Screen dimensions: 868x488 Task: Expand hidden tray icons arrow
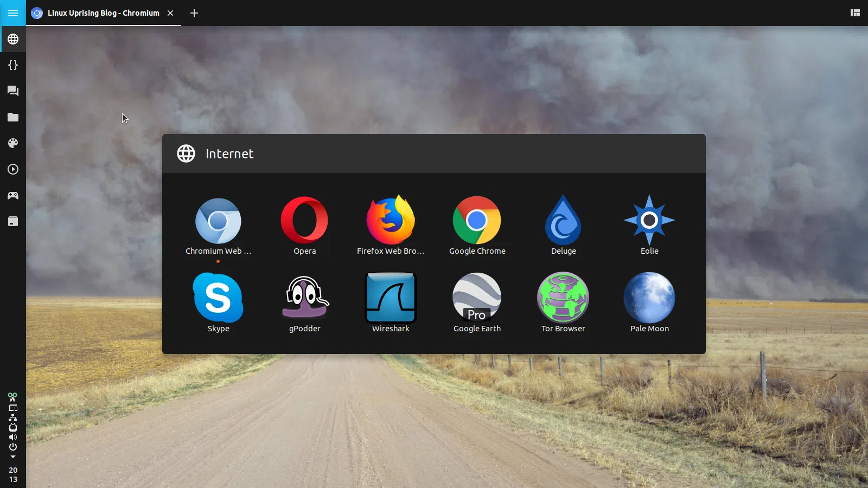13,457
